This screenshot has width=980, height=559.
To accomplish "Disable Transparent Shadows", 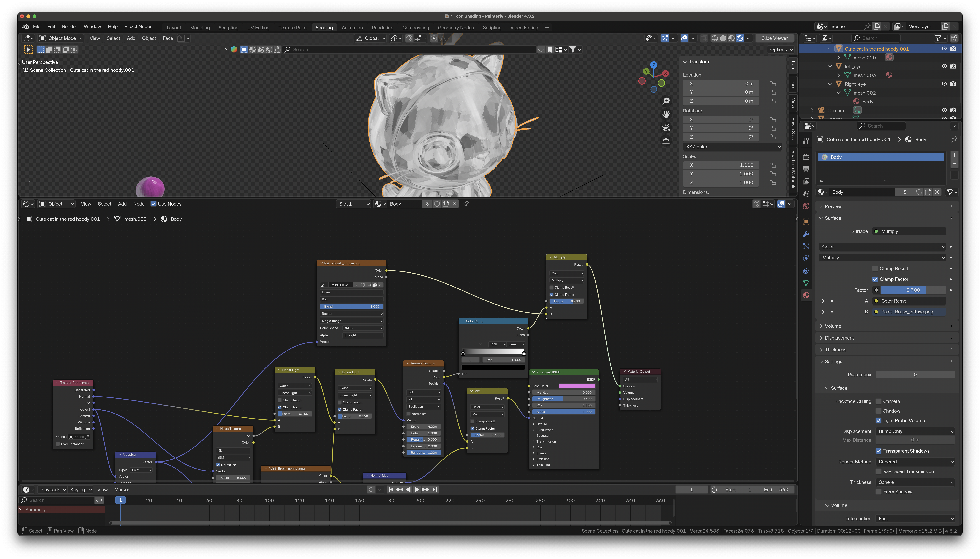I will (878, 451).
